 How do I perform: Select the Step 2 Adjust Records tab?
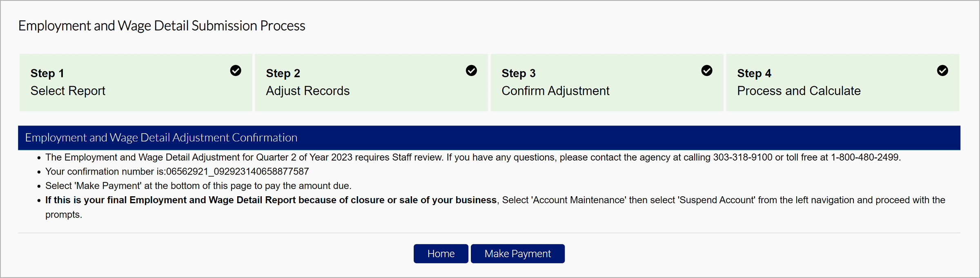371,83
